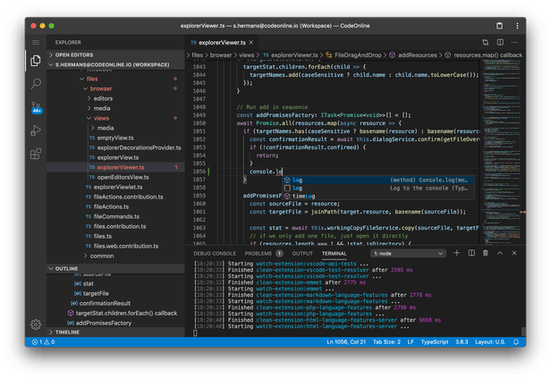The image size is (551, 380).
Task: Open the terminal selector dropdown '1: node'
Action: click(408, 253)
